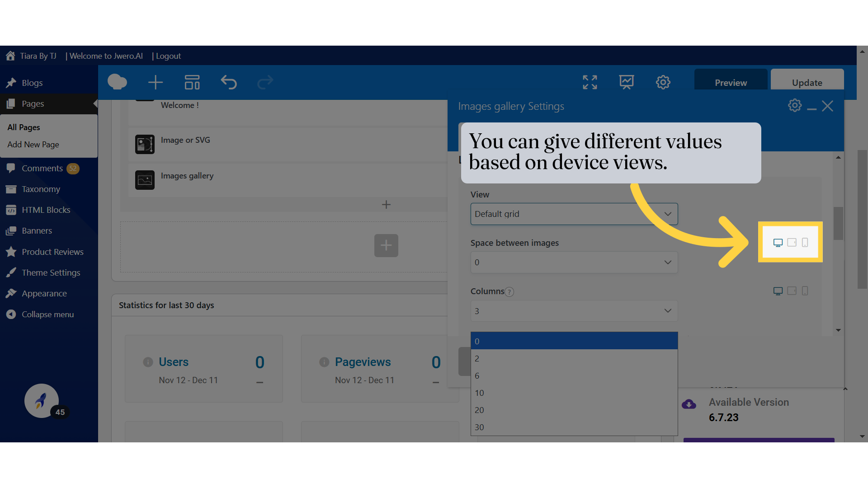Click the rocket icon with badge 45

pyautogui.click(x=42, y=401)
